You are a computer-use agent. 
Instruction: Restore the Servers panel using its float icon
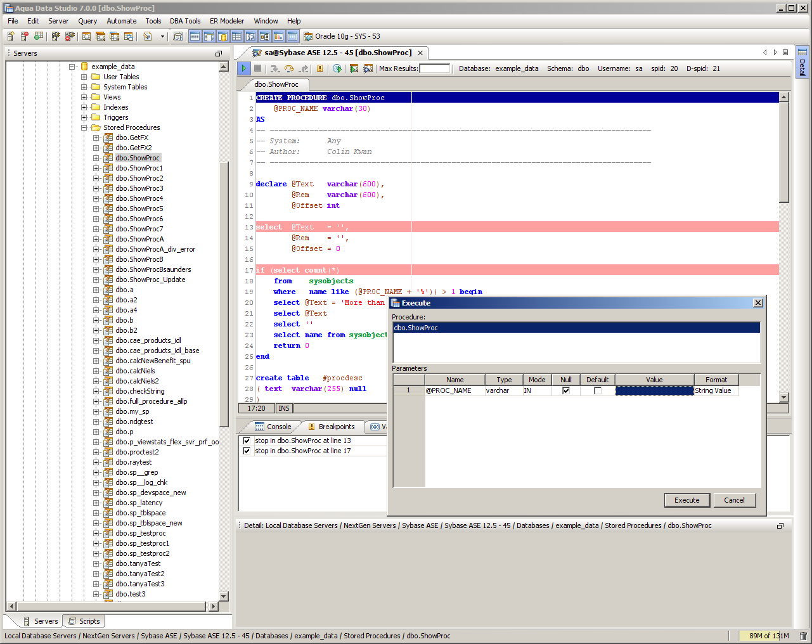point(219,53)
